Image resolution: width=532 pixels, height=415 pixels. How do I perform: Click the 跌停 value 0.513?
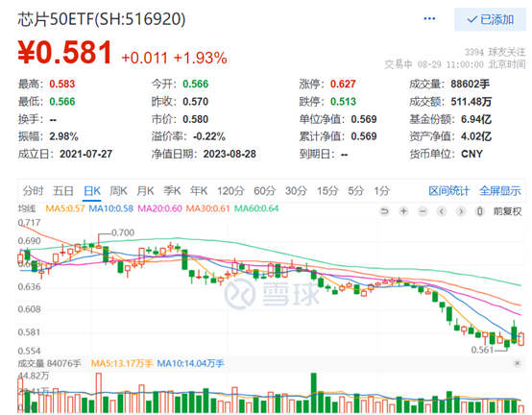343,102
